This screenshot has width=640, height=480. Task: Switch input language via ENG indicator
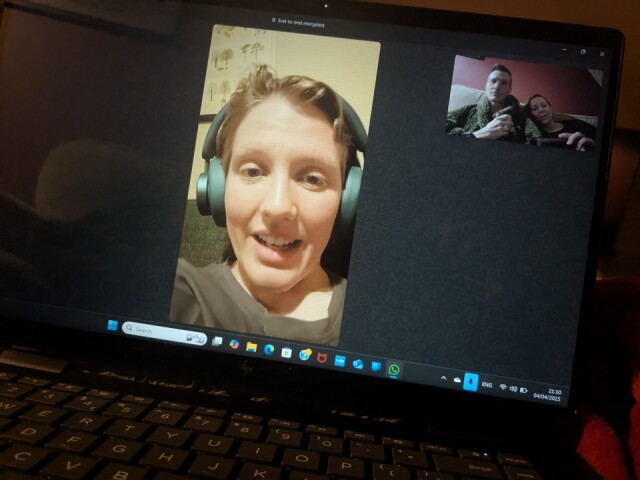[x=487, y=384]
